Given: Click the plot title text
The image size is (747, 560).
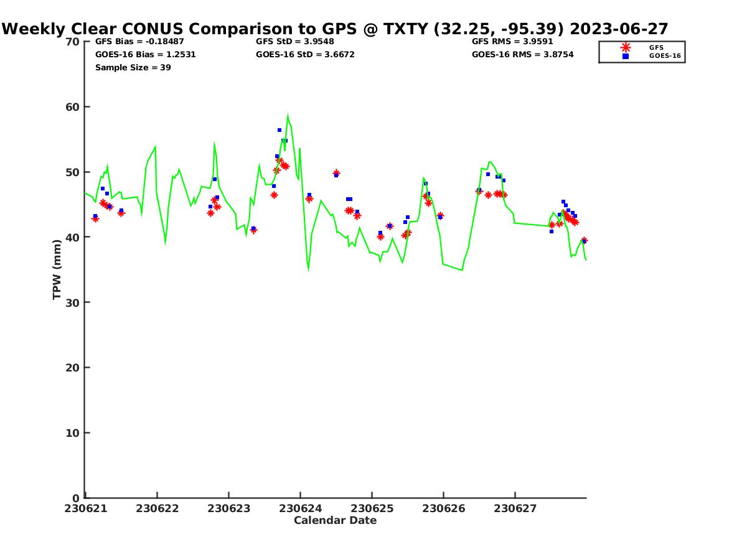Looking at the screenshot, I should pyautogui.click(x=335, y=29).
